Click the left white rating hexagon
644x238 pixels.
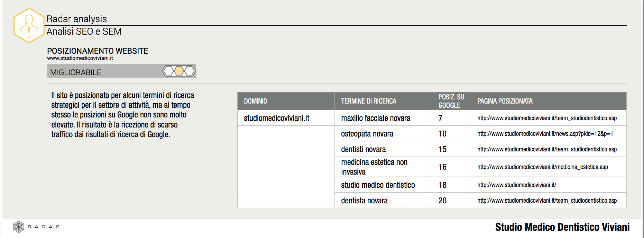point(168,71)
